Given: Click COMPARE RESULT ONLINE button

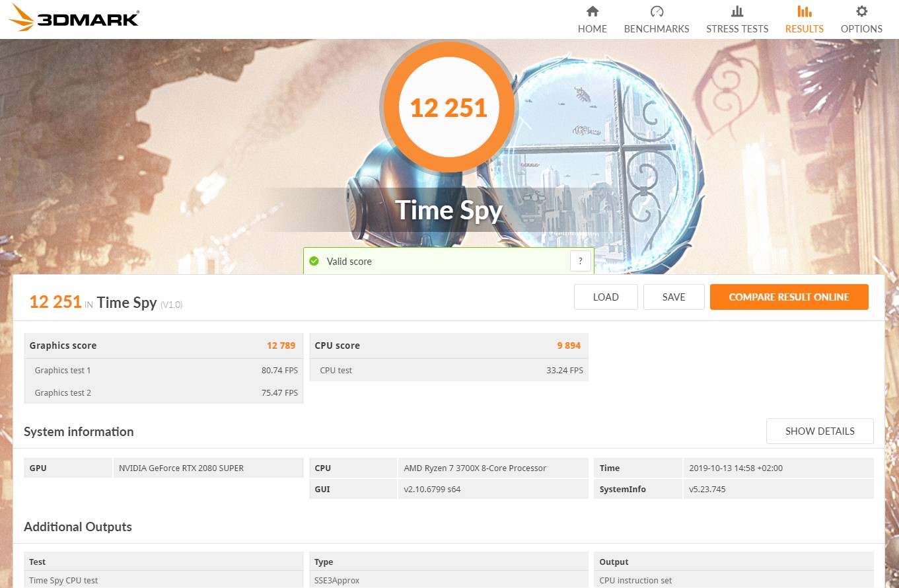Looking at the screenshot, I should coord(789,297).
